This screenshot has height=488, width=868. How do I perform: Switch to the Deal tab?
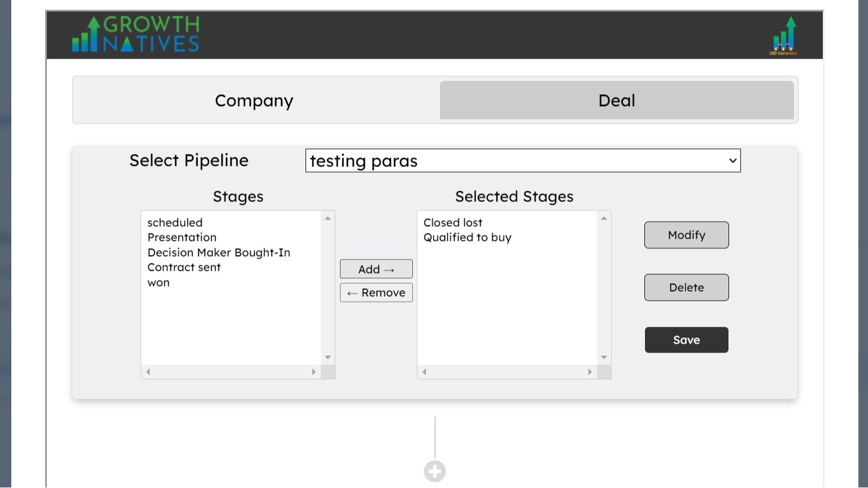point(616,100)
